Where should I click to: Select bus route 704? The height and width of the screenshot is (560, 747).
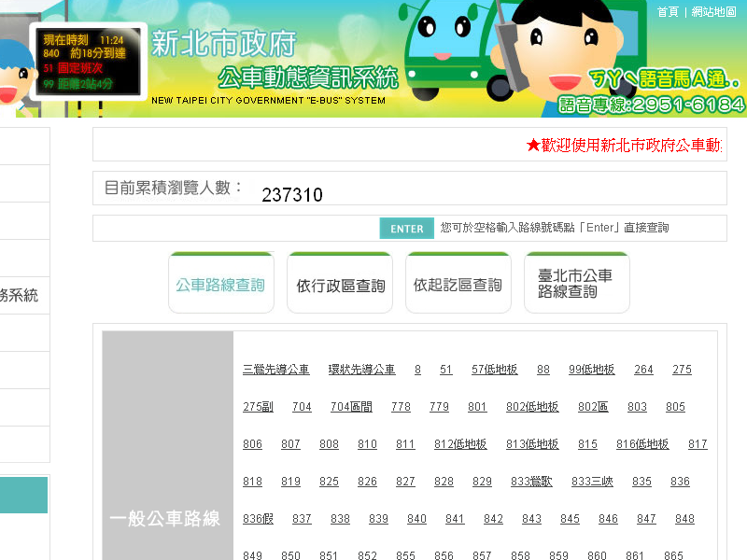pyautogui.click(x=302, y=407)
